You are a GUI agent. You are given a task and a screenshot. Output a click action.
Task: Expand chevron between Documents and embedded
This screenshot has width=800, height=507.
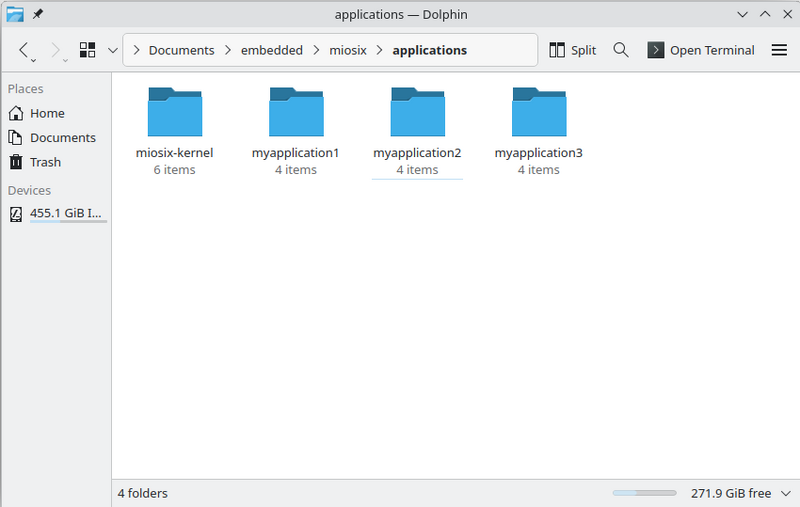coord(228,50)
